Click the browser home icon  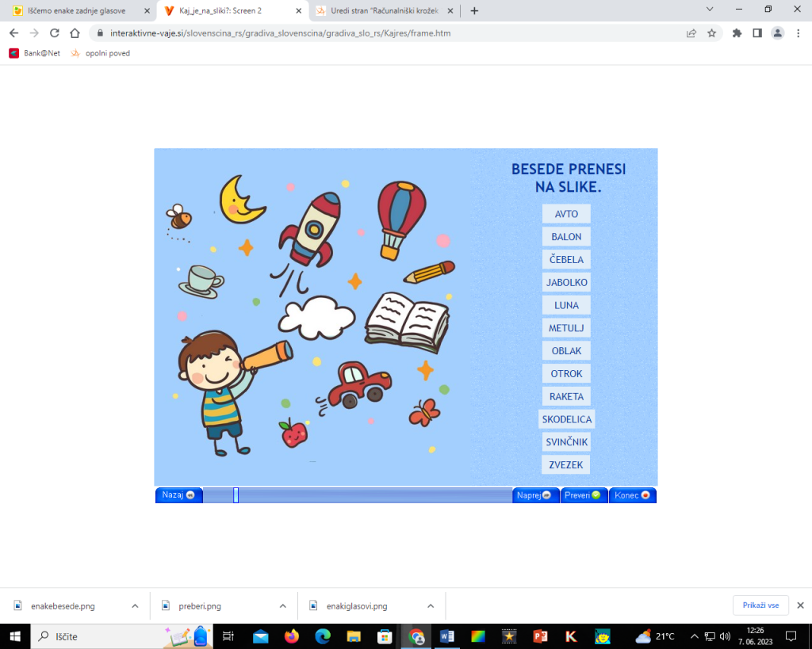click(75, 33)
